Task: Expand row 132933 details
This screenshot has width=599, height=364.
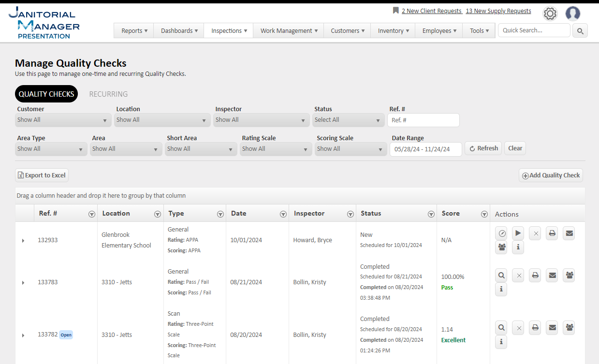Action: tap(23, 241)
